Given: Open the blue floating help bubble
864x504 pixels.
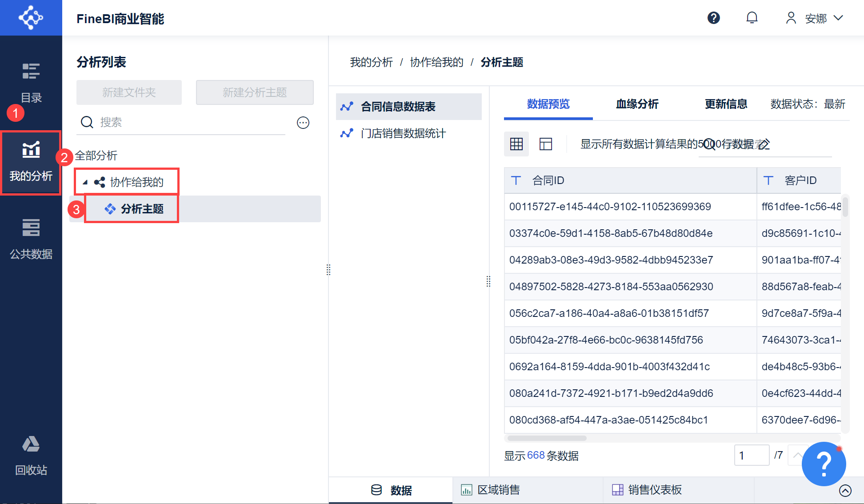Looking at the screenshot, I should [x=823, y=464].
